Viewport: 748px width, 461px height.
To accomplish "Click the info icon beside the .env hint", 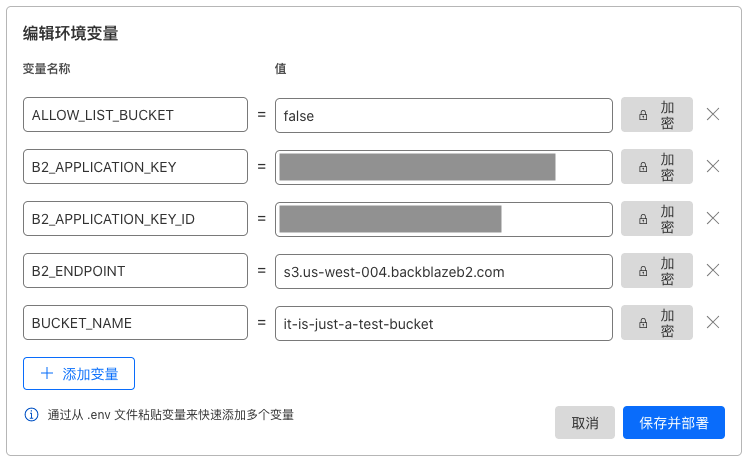I will click(31, 415).
